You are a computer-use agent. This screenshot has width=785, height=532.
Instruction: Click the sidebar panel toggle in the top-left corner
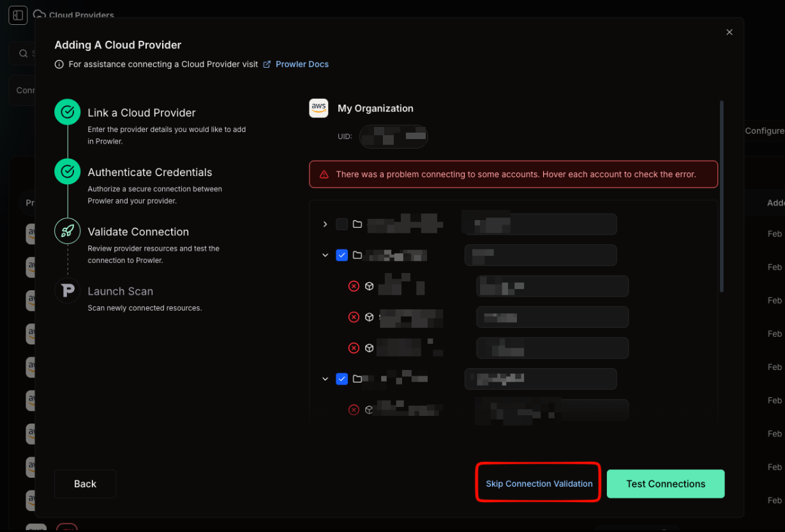pos(18,15)
